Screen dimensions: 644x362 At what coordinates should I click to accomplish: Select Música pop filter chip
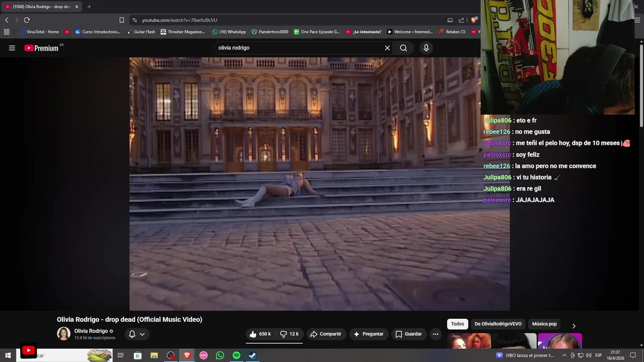pyautogui.click(x=544, y=324)
